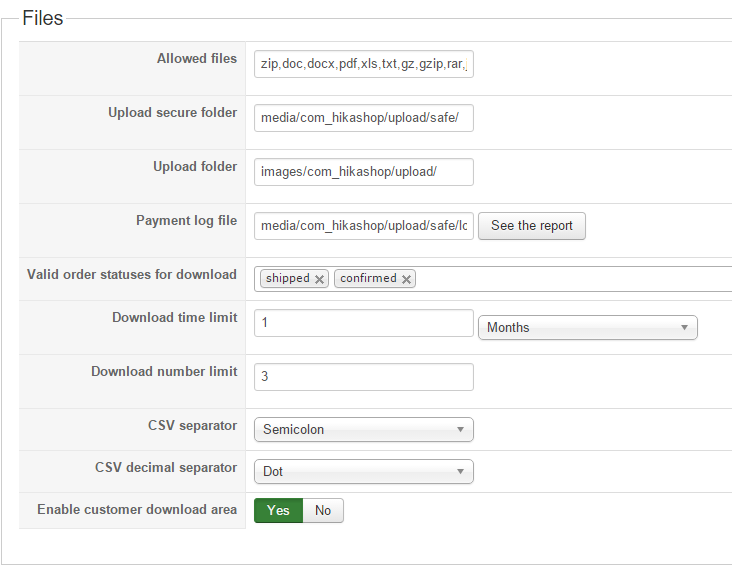
Task: Select the confirmed status tag
Action: click(x=368, y=279)
